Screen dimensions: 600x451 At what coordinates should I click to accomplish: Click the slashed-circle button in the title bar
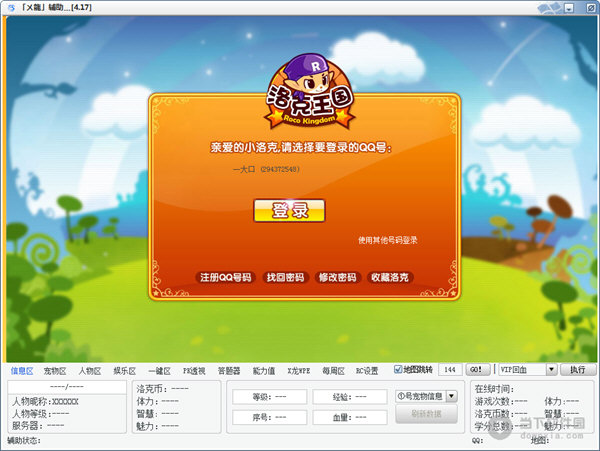(x=591, y=8)
